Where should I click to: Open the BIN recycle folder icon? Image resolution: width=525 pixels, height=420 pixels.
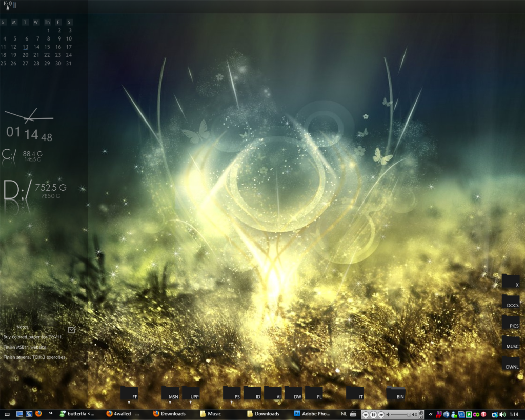tap(396, 393)
